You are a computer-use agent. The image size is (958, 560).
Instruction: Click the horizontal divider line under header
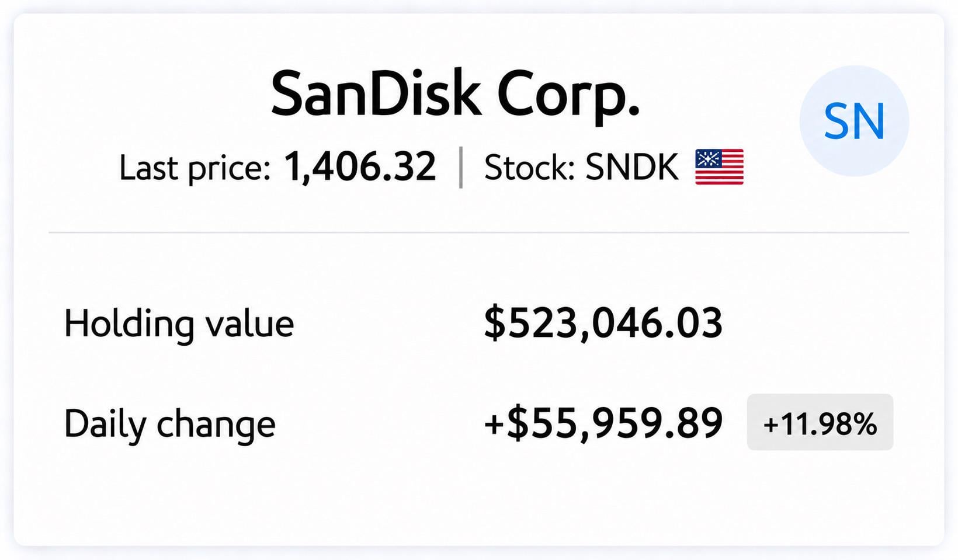pos(479,232)
